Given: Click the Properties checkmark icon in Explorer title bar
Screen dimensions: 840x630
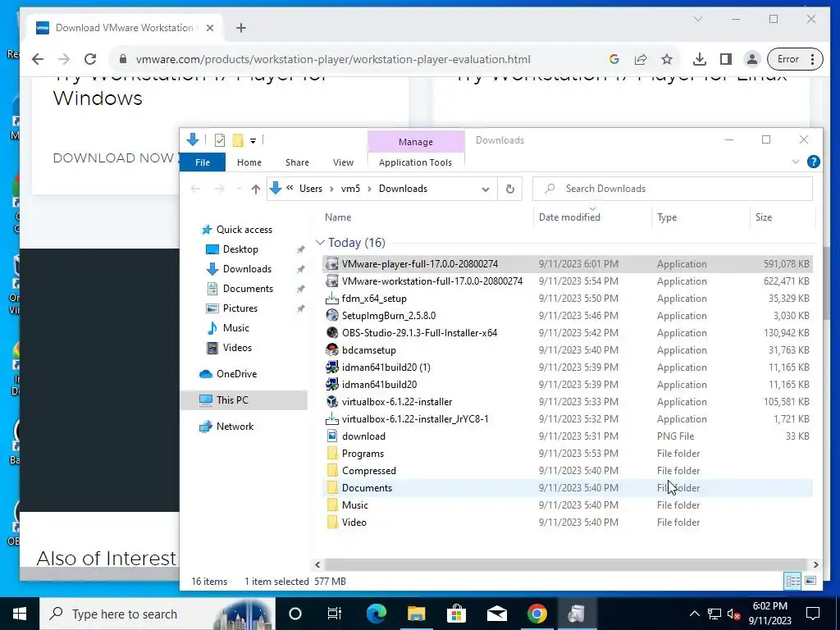Looking at the screenshot, I should 220,140.
